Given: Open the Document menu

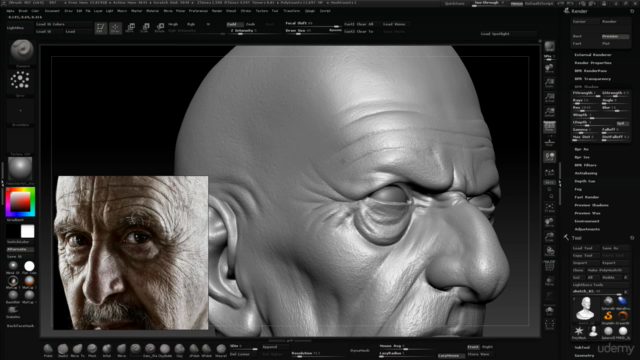Looking at the screenshot, I should (x=52, y=11).
